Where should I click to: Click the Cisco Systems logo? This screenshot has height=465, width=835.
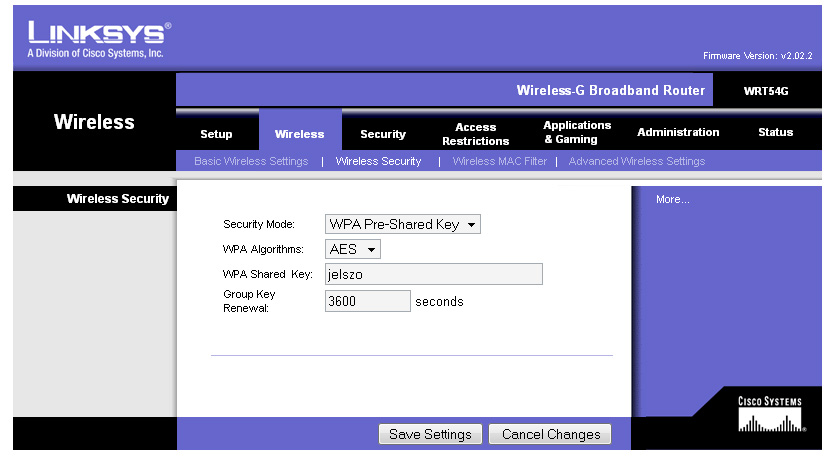click(771, 414)
